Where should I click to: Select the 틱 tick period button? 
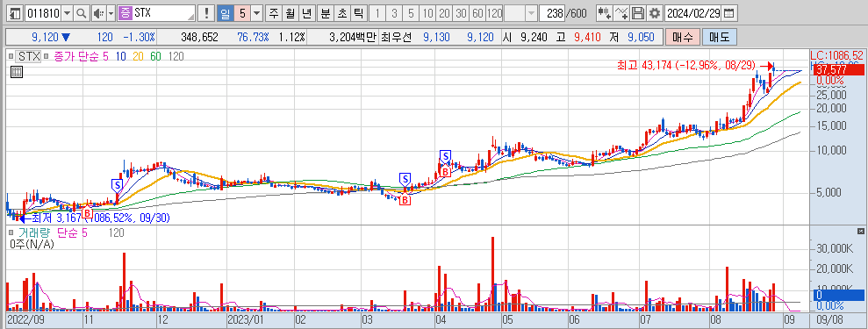359,13
